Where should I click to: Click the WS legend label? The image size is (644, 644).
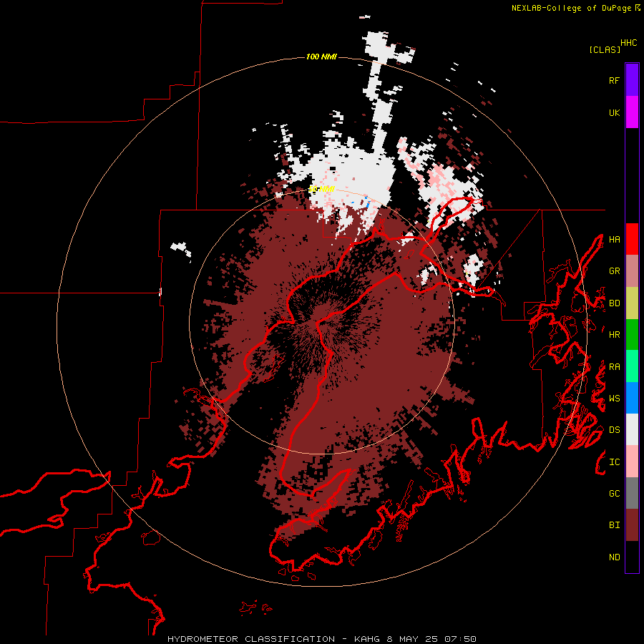click(x=614, y=399)
